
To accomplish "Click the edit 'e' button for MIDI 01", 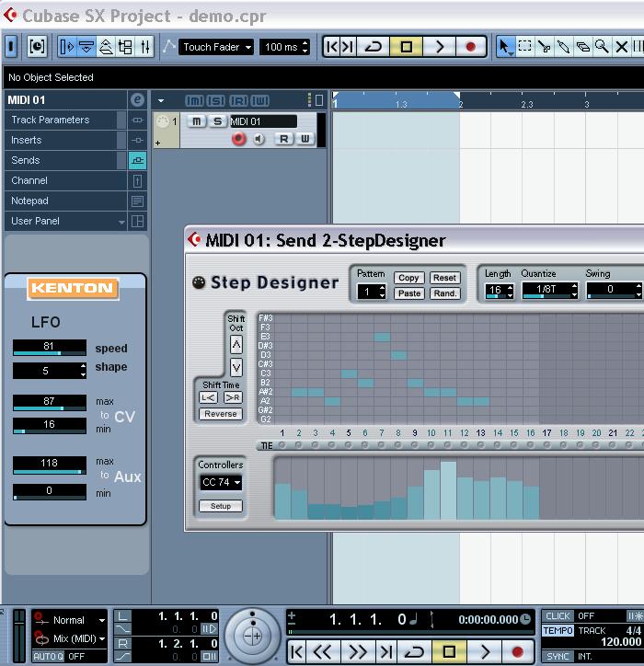I will coord(137,100).
